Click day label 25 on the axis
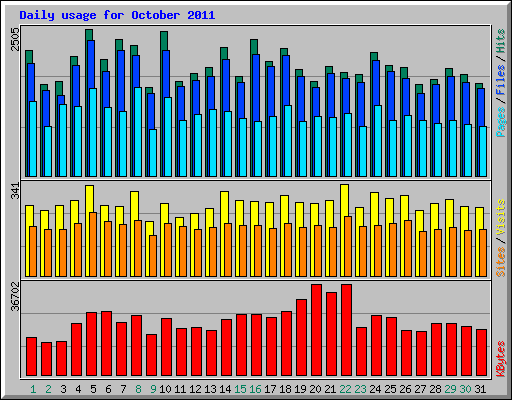512x400 pixels. (x=390, y=389)
